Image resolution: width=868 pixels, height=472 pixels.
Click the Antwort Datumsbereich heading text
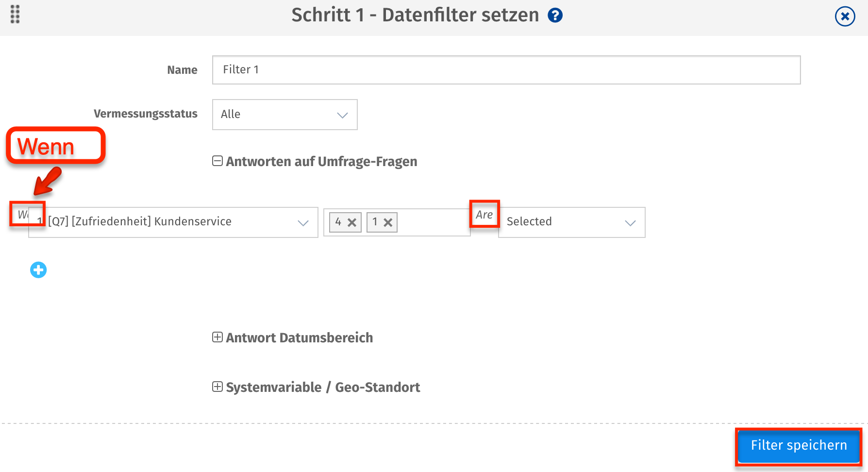tap(299, 338)
